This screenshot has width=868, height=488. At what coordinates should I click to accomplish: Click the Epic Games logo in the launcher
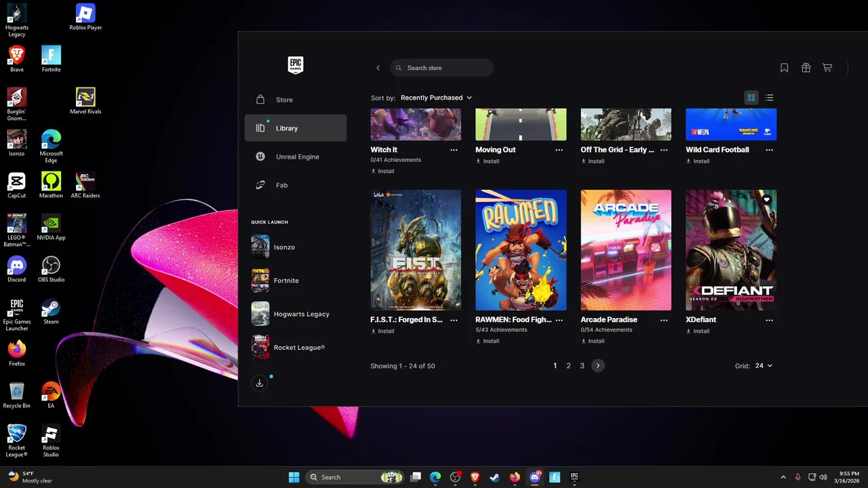pyautogui.click(x=295, y=65)
